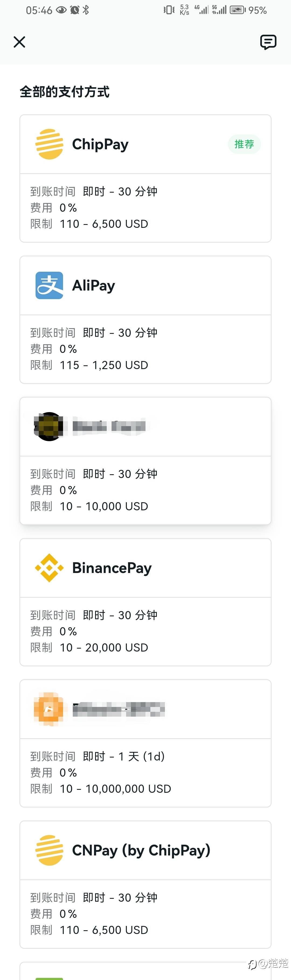Tap the 10 – 10,000,000 USD limit row
The width and height of the screenshot is (291, 980).
pos(115,789)
